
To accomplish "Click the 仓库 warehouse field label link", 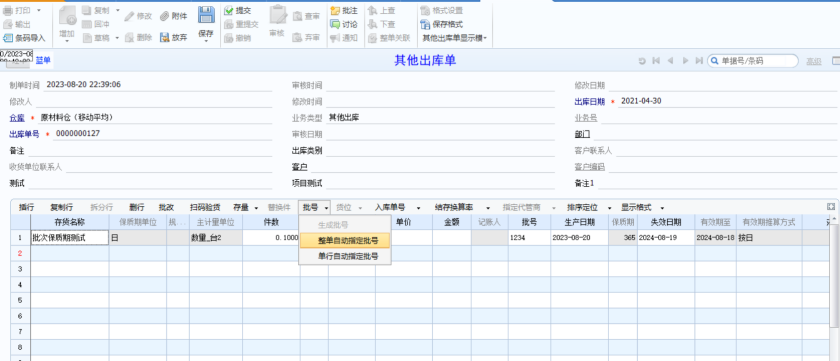I will (x=17, y=118).
